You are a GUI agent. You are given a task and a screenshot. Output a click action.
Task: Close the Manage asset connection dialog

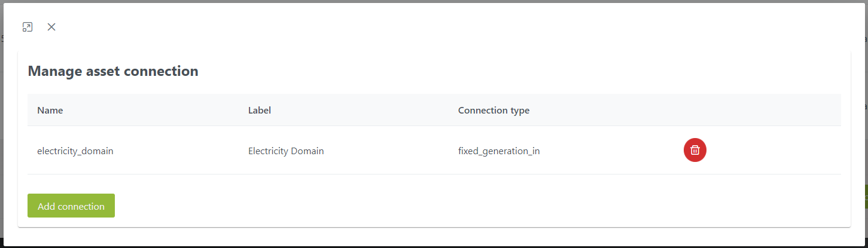(51, 27)
